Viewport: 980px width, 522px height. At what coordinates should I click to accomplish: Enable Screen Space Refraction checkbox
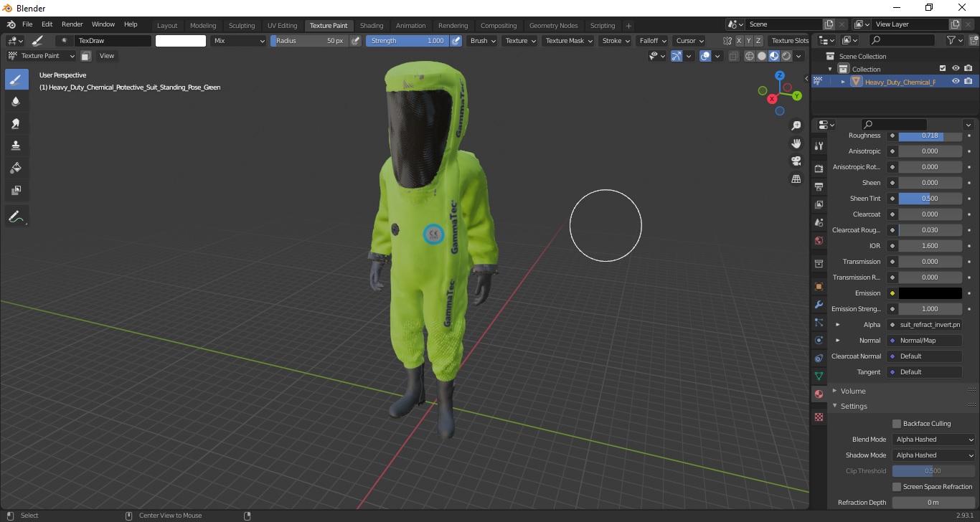pyautogui.click(x=897, y=487)
